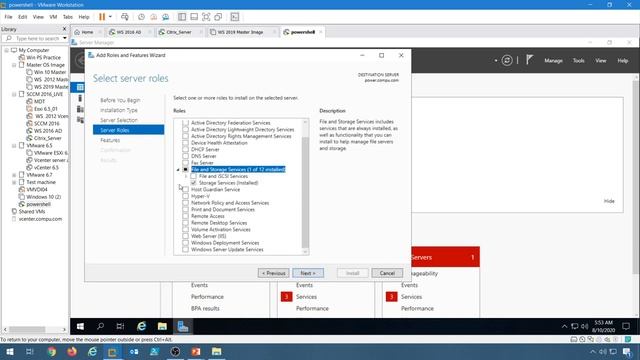Open VMware Tabs menu
This screenshot has height=360, width=640.
pos(68,17)
